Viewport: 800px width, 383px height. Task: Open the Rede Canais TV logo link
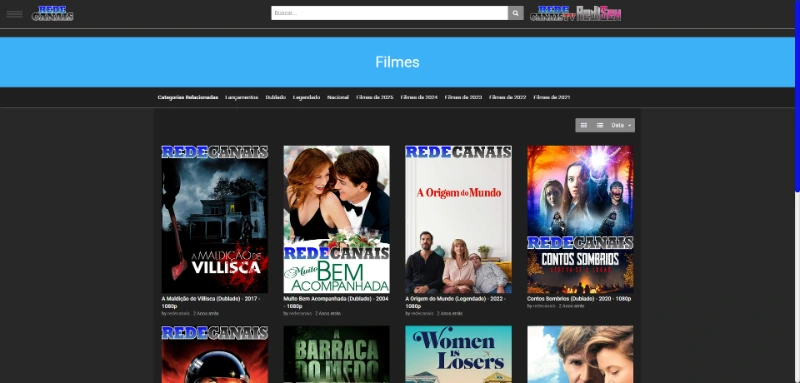coord(553,13)
